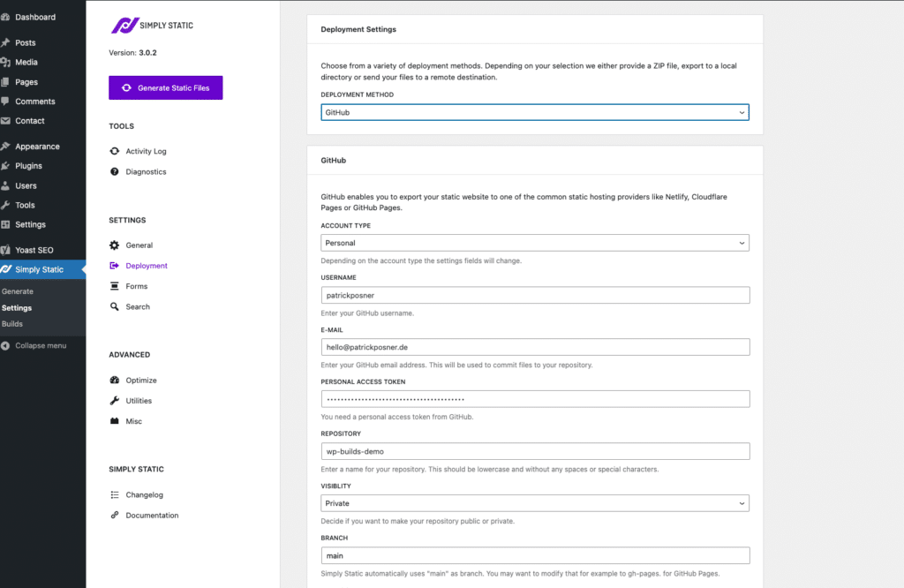Screen dimensions: 904x588
Task: Click the Comments bubble icon
Action: pyautogui.click(x=5, y=102)
